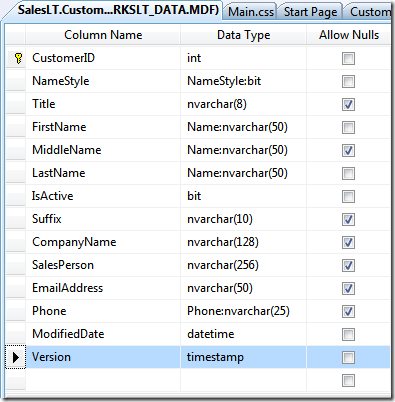Select the ModifiedDate column name cell

coord(103,334)
